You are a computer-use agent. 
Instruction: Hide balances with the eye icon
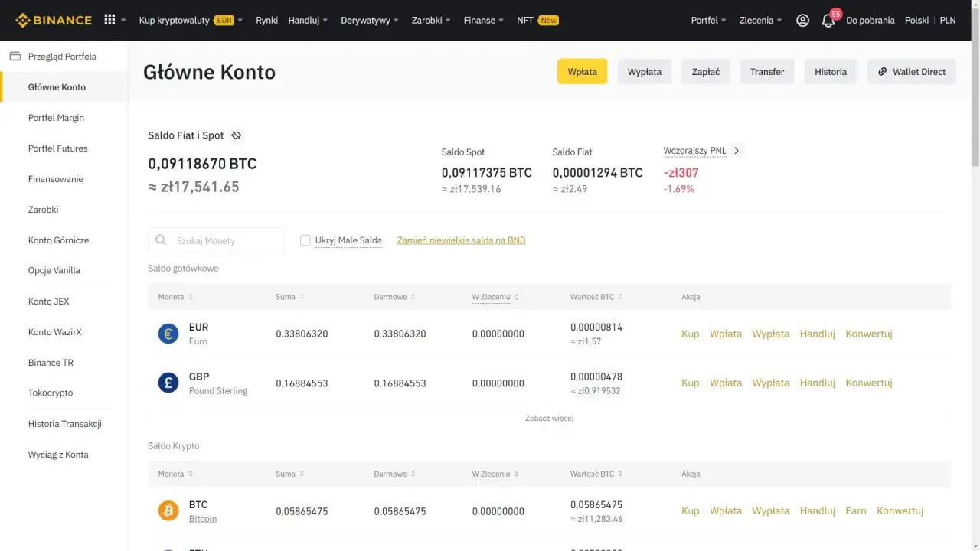click(x=237, y=135)
